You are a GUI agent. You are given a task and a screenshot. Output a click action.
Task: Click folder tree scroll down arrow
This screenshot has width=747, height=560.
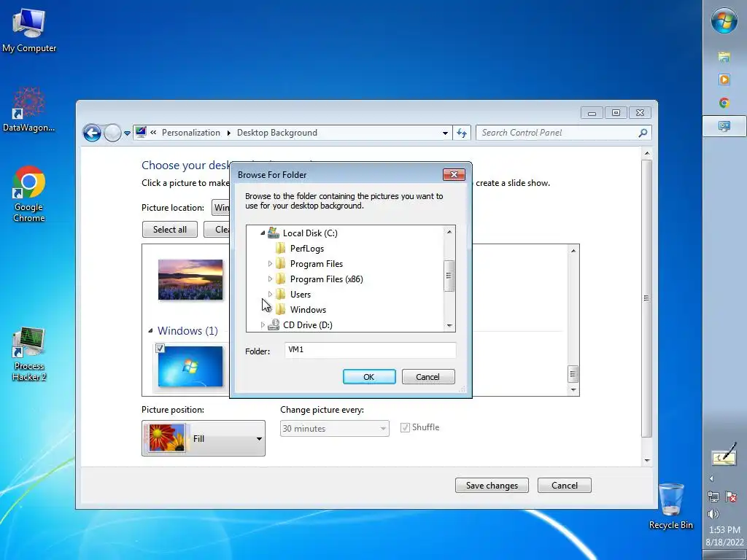(449, 326)
